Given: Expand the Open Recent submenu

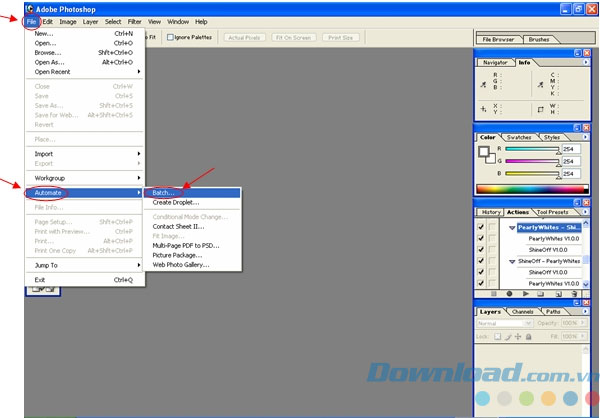Looking at the screenshot, I should tap(85, 72).
